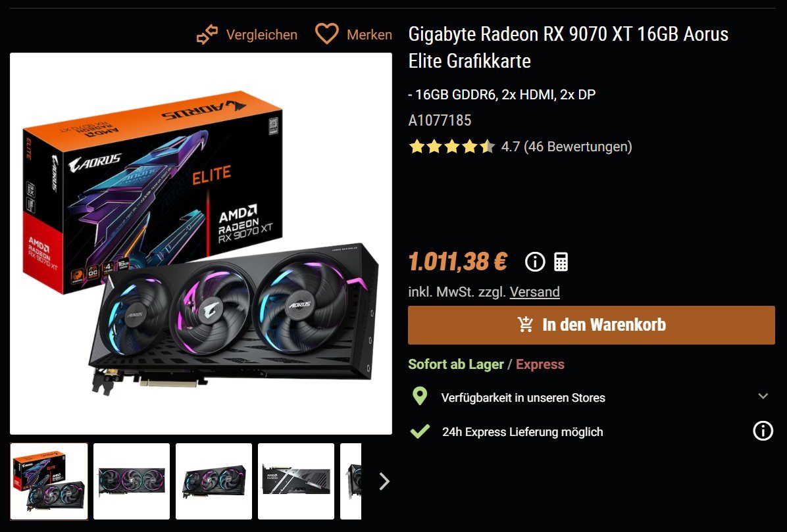Viewport: 787px width, 532px height.
Task: Expand the store availability chevron
Action: 763,396
